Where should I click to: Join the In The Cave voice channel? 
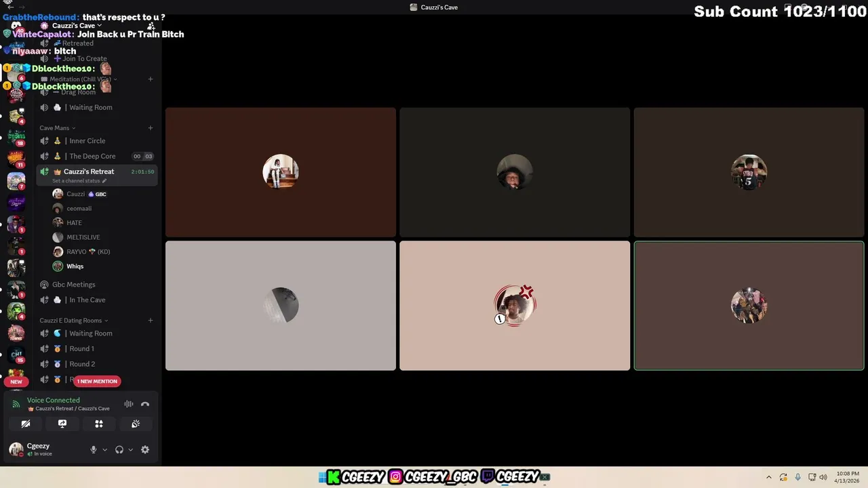coord(97,300)
